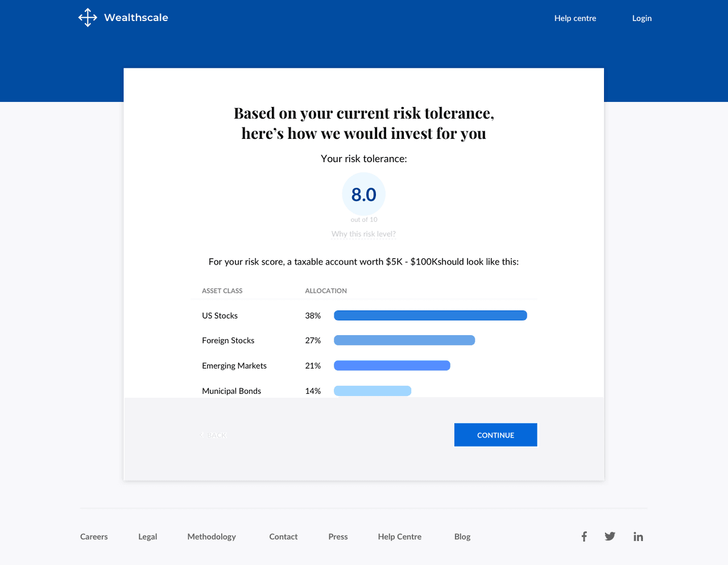Open the Help Centre footer link

[x=399, y=536]
